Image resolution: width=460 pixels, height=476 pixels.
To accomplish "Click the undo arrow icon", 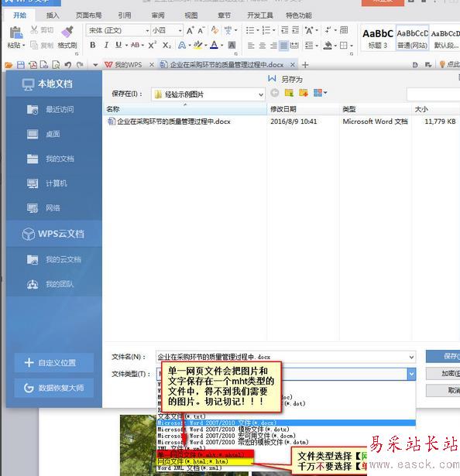I will click(67, 65).
